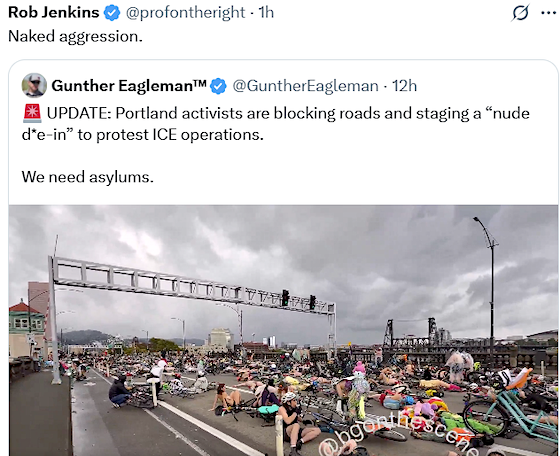Open Rob Jenkins' profile via his name
This screenshot has width=560, height=456.
[54, 12]
